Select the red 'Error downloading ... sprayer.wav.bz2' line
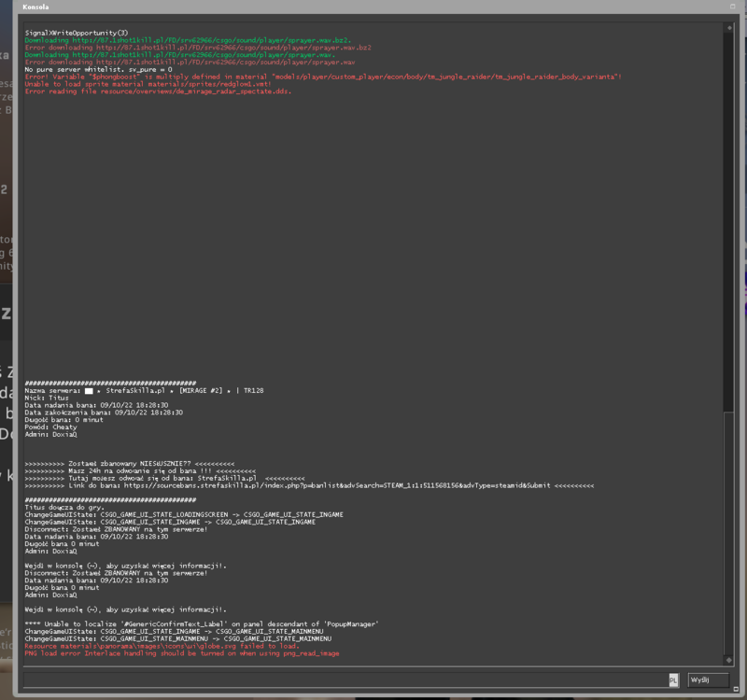Image resolution: width=747 pixels, height=700 pixels. 198,48
